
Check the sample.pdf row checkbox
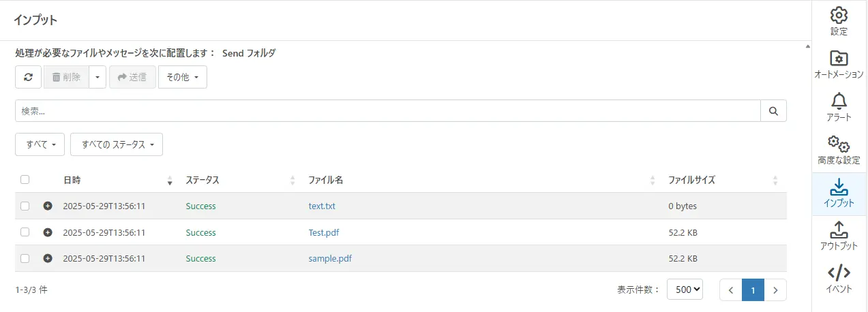coord(25,258)
